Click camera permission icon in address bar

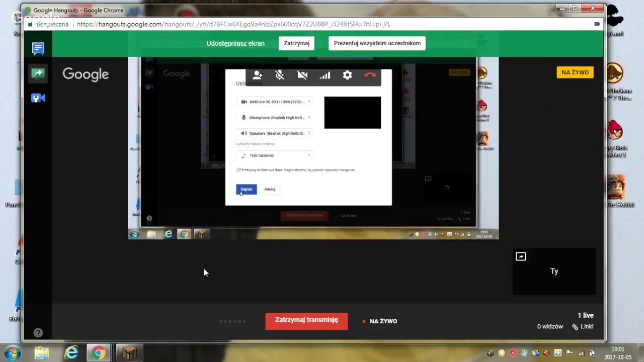coord(597,24)
